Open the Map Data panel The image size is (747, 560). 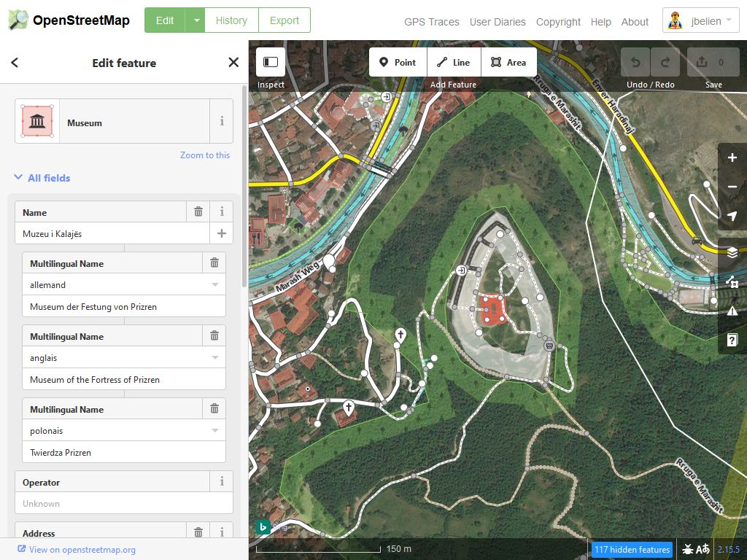(x=732, y=281)
